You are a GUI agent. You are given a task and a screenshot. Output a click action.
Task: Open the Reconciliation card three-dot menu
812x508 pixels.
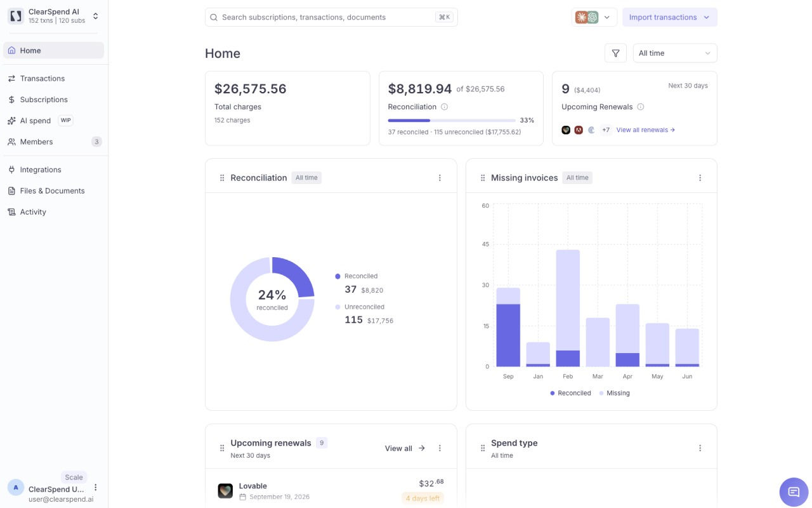[x=440, y=178]
